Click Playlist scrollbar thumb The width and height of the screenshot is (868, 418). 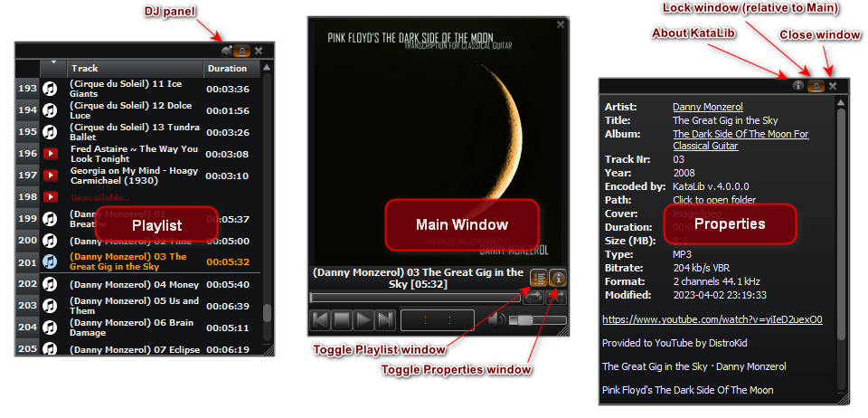267,313
